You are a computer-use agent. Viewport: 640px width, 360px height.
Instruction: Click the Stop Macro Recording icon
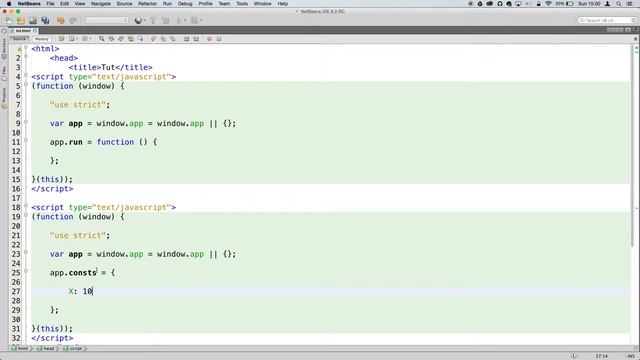tap(219, 39)
